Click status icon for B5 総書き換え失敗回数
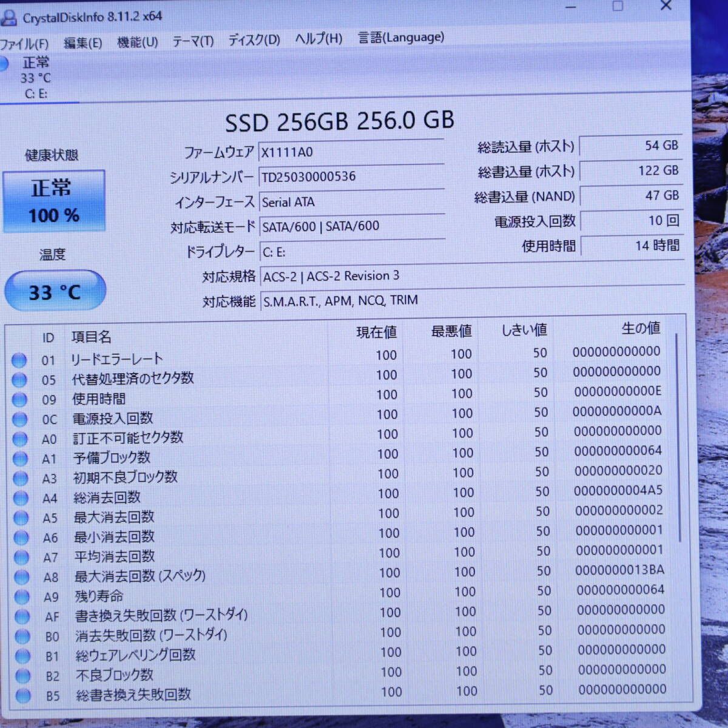This screenshot has width=728, height=728. 24,695
